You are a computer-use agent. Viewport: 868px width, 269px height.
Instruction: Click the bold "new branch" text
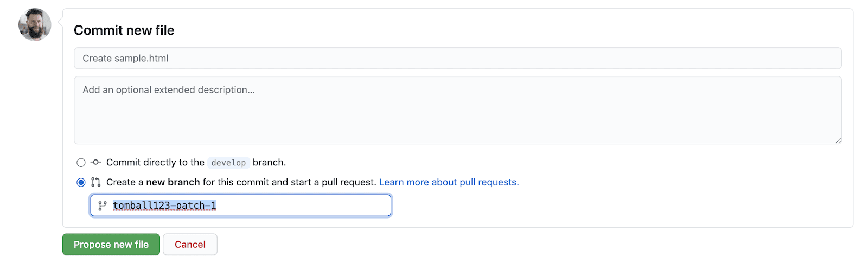pyautogui.click(x=173, y=182)
